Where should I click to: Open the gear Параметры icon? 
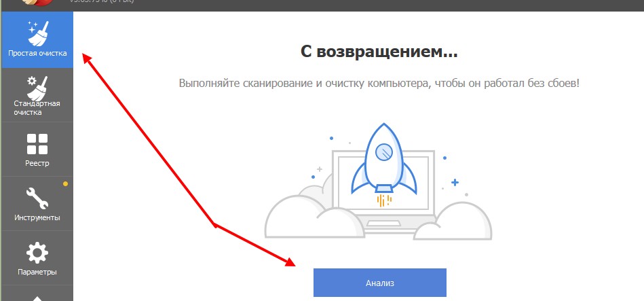[37, 253]
